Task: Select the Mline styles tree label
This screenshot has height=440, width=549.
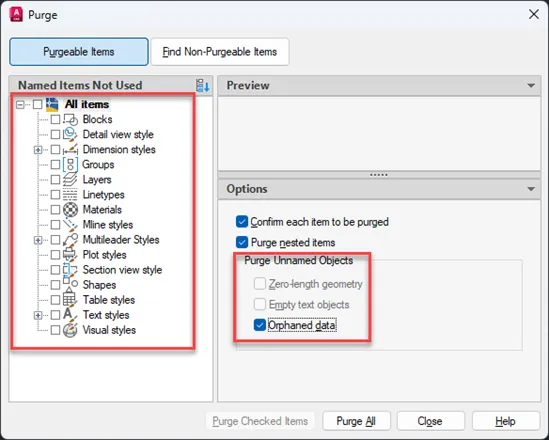Action: (108, 225)
